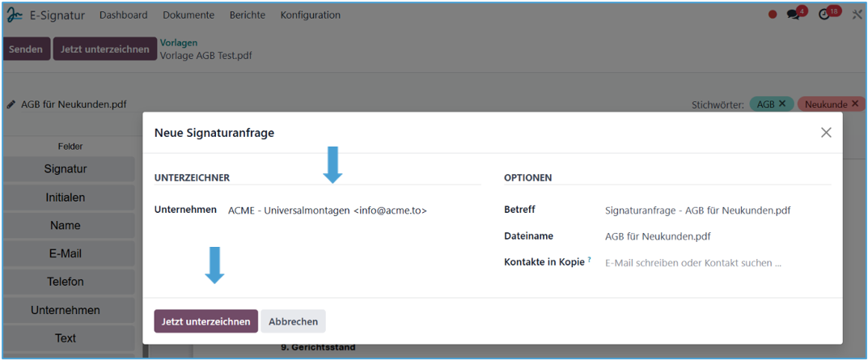Open the activities clock icon
This screenshot has height=361, width=868.
(824, 15)
